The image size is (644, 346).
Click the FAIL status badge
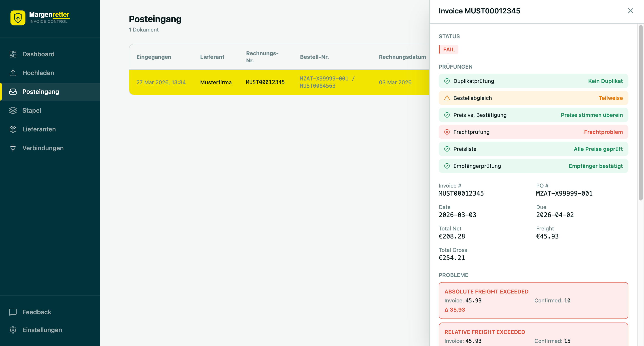coord(448,49)
